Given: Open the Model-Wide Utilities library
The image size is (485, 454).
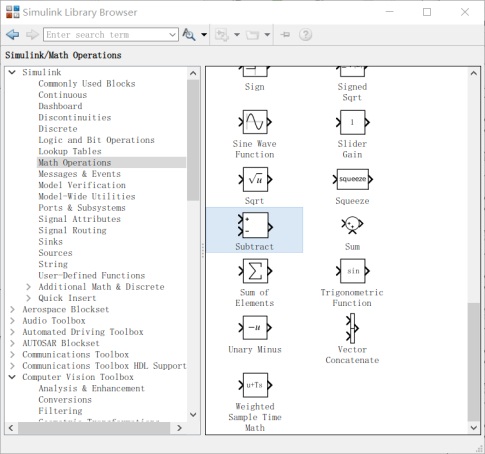Looking at the screenshot, I should tap(87, 196).
